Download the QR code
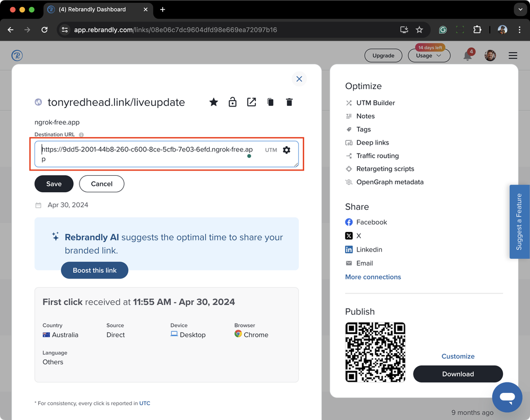530x420 pixels. click(458, 374)
